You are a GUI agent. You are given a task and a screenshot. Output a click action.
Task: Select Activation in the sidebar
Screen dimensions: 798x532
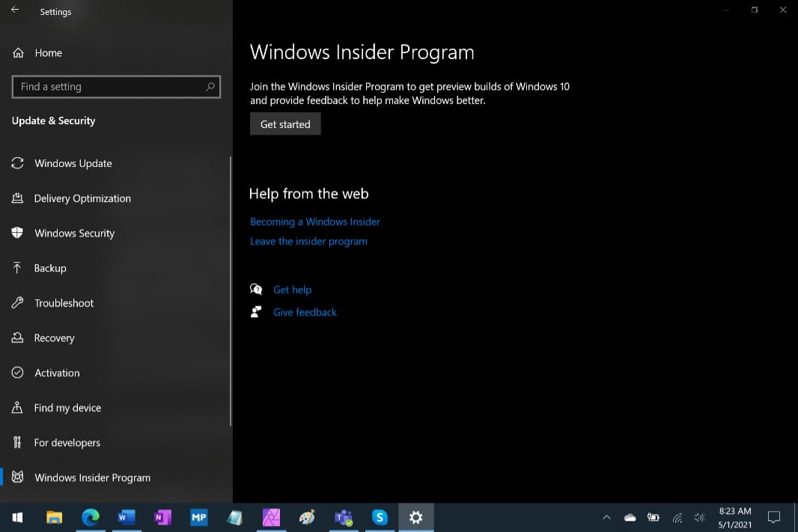click(57, 373)
